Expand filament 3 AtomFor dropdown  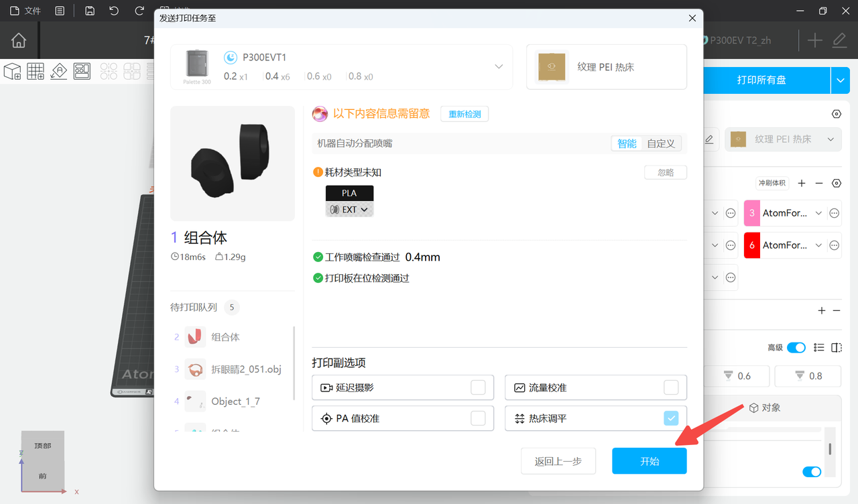(x=819, y=213)
